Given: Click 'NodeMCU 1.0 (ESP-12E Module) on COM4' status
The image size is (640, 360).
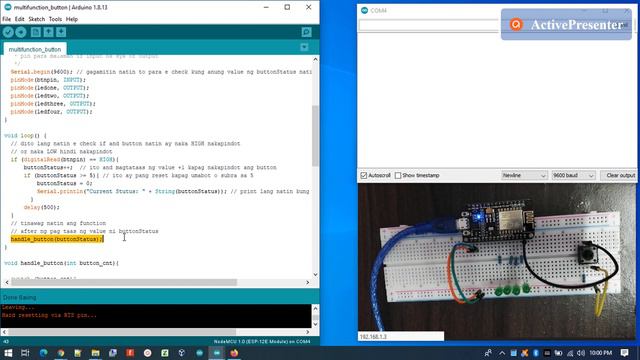Looking at the screenshot, I should [262, 342].
